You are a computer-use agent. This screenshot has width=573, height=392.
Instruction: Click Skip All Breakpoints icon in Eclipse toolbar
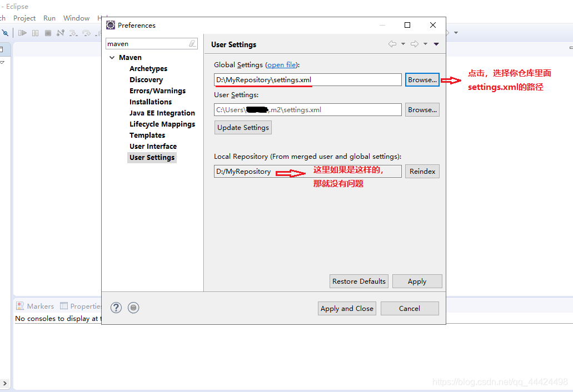point(5,33)
